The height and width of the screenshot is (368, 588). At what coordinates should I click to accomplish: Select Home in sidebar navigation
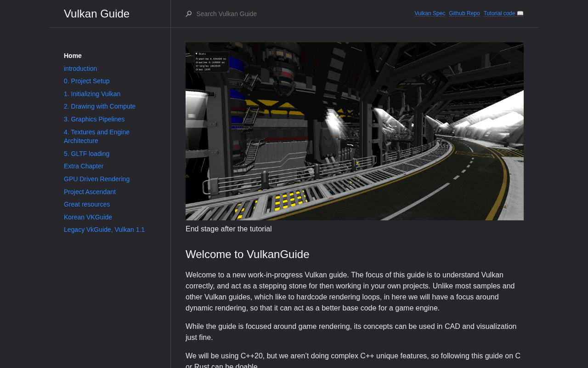click(73, 56)
